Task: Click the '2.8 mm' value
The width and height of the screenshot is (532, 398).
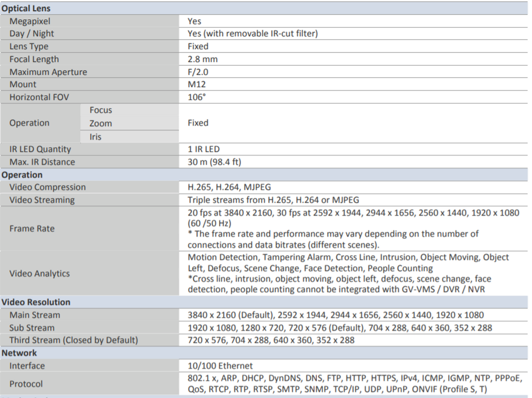Action: [x=202, y=59]
